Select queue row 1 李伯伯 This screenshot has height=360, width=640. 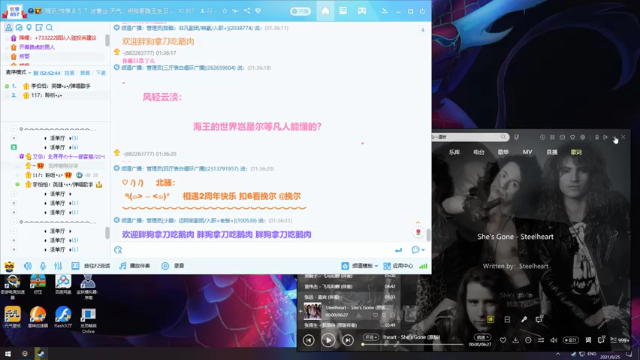(x=56, y=86)
